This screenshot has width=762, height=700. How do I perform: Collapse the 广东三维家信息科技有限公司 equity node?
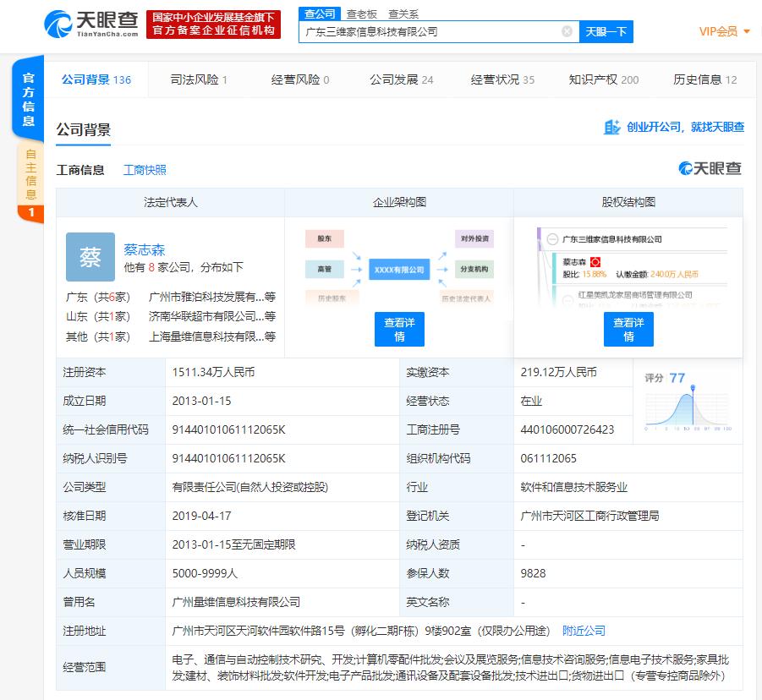(552, 239)
